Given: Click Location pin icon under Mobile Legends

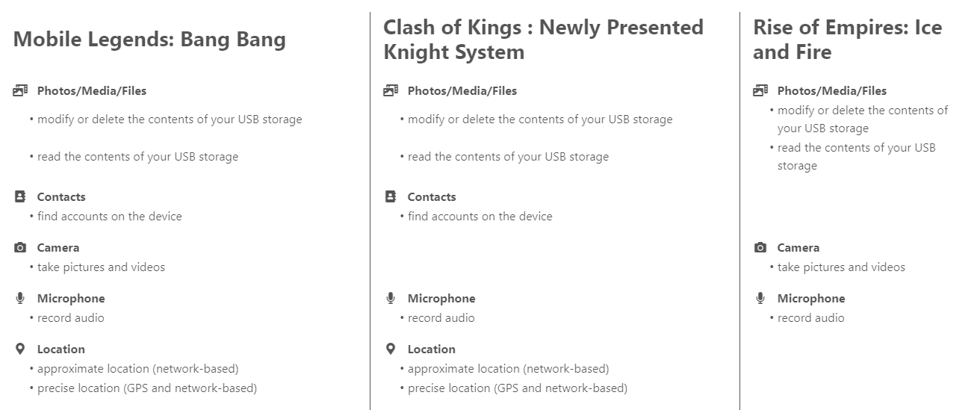Looking at the screenshot, I should tap(20, 350).
